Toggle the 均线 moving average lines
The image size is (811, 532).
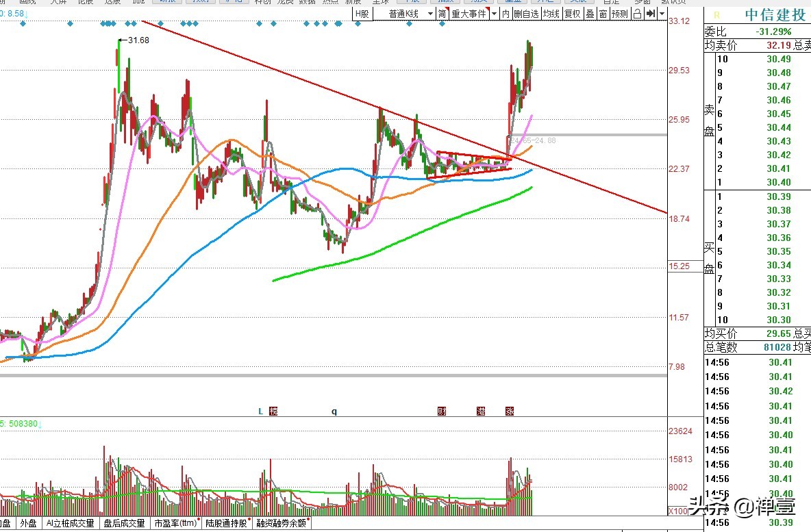point(551,14)
